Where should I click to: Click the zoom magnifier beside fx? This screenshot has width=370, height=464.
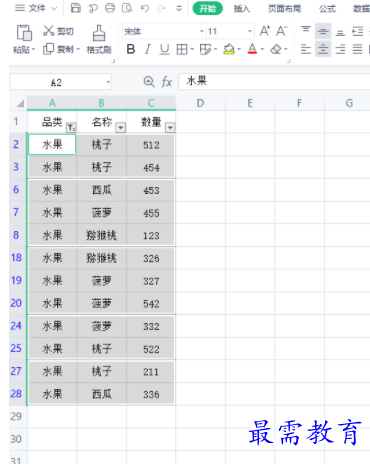(x=149, y=82)
